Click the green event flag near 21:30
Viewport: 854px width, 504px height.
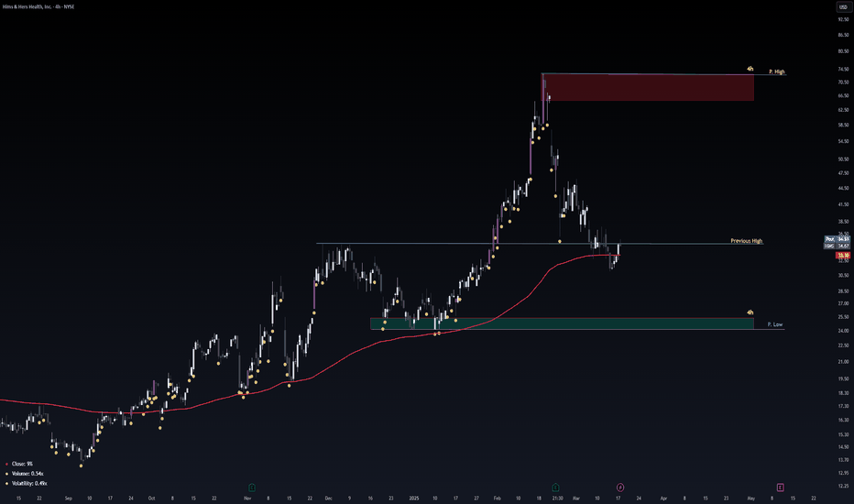555,488
